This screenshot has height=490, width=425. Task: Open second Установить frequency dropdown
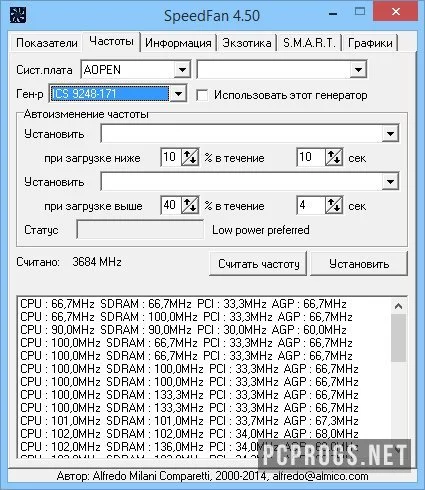(390, 182)
